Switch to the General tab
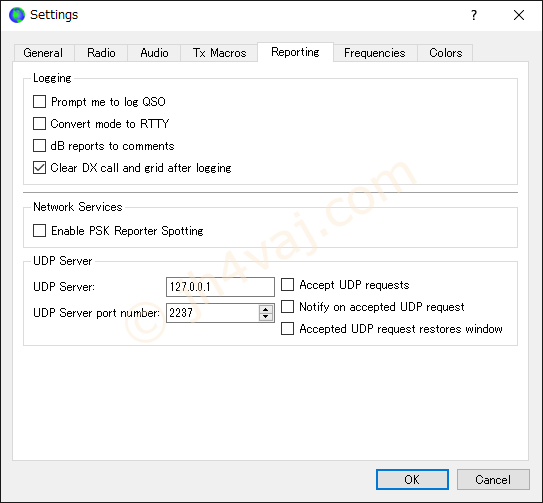Screen dimensions: 543x503 pyautogui.click(x=44, y=53)
